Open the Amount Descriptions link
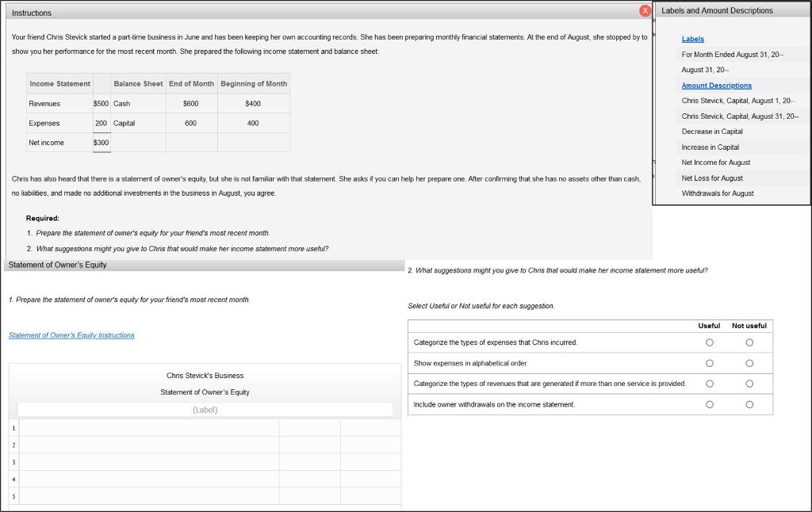The height and width of the screenshot is (512, 812). pyautogui.click(x=716, y=85)
